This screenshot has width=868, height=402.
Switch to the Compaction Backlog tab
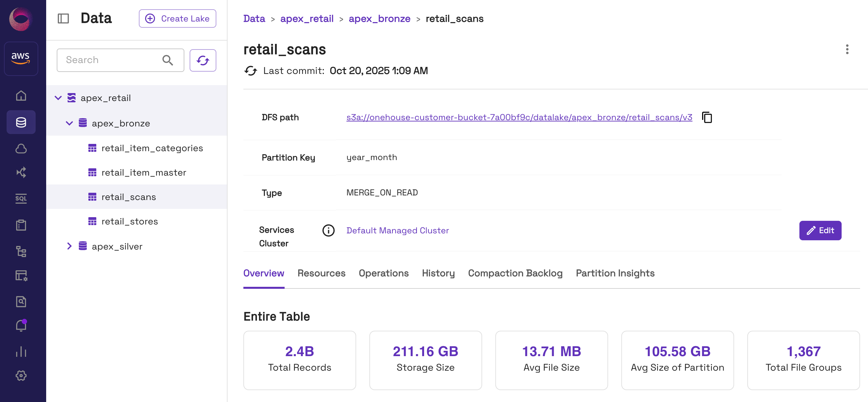[515, 273]
